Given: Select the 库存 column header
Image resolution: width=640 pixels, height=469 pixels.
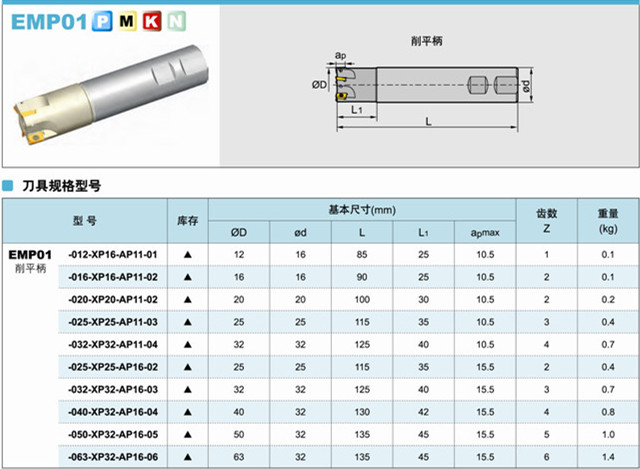Looking at the screenshot, I should [x=187, y=220].
